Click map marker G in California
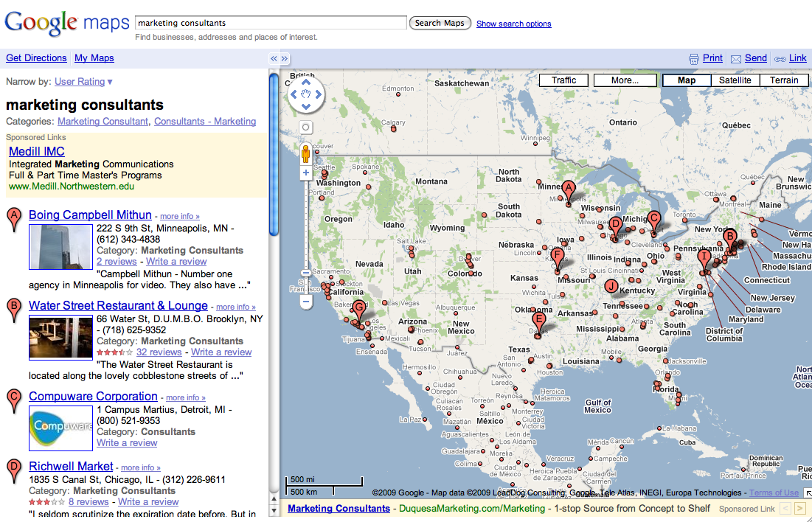Viewport: 812px width, 522px height. (x=359, y=309)
